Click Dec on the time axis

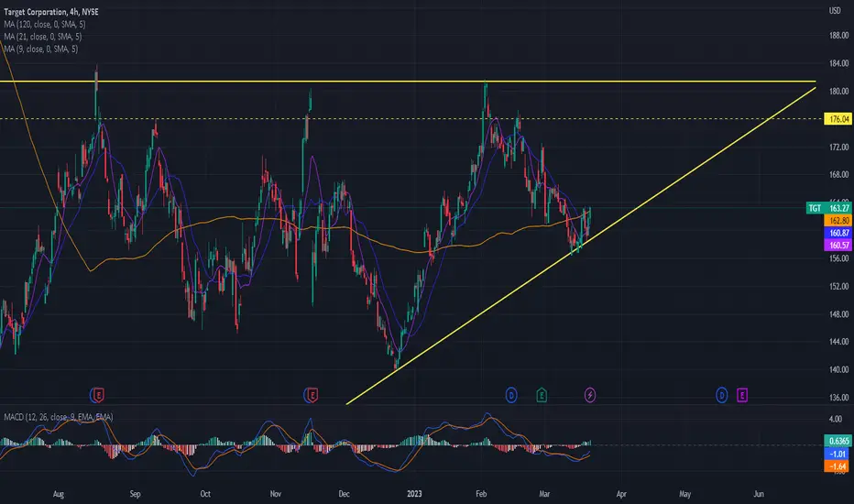[x=344, y=494]
